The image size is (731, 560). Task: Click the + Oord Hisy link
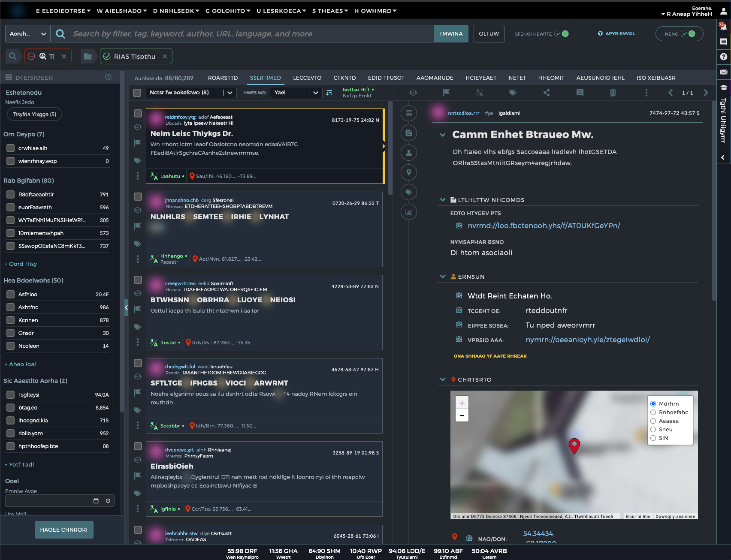pos(21,264)
